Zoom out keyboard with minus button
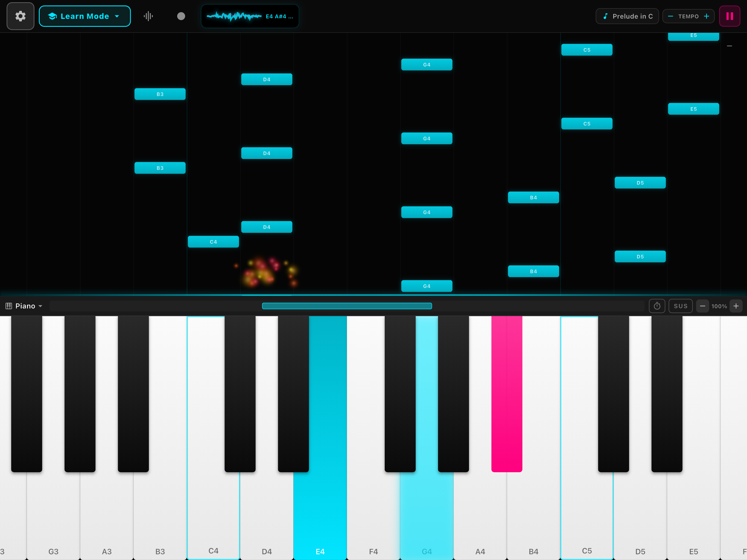 [x=702, y=306]
